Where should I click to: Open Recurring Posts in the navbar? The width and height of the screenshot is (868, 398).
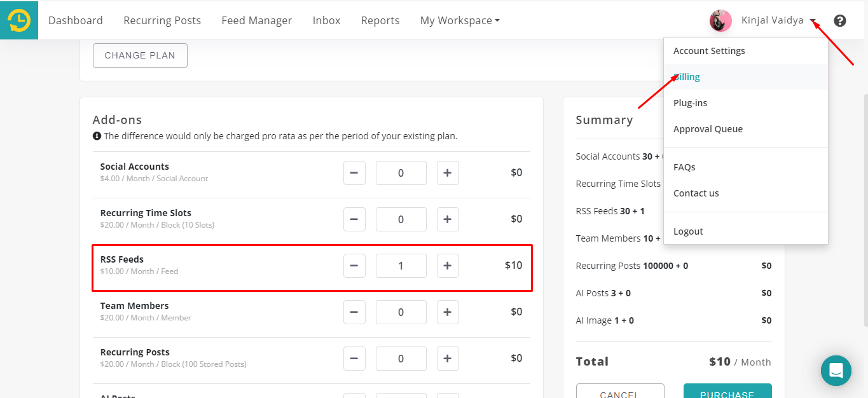(162, 21)
